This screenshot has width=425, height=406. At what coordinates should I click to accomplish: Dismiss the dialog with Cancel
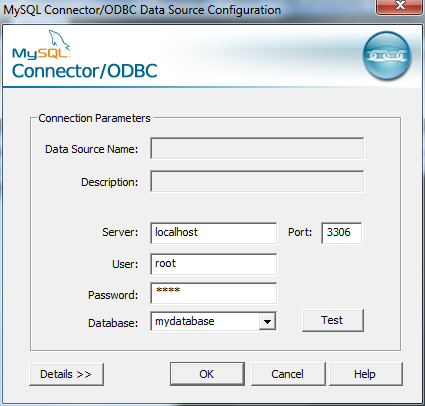(x=288, y=374)
